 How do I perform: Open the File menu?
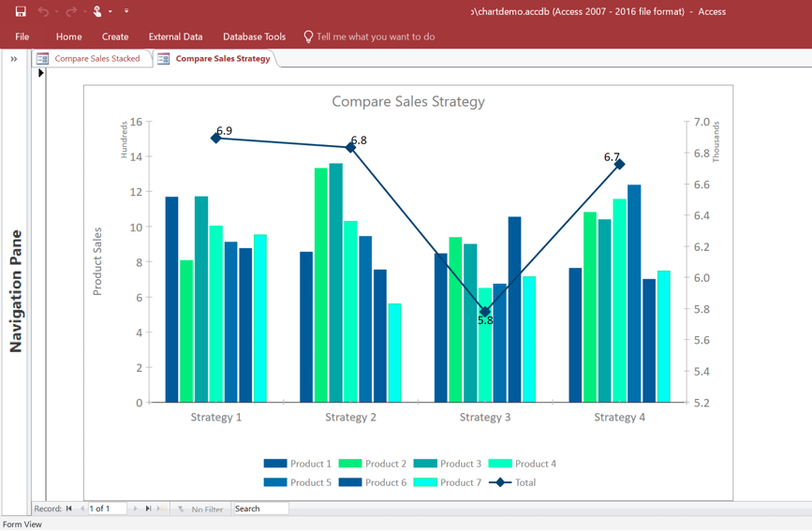[22, 37]
